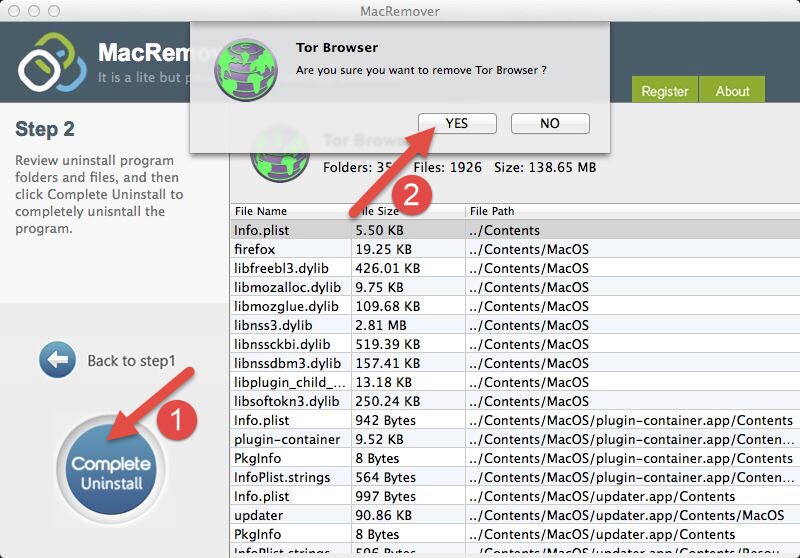The height and width of the screenshot is (558, 800).
Task: Select the firefox file row
Action: click(515, 249)
